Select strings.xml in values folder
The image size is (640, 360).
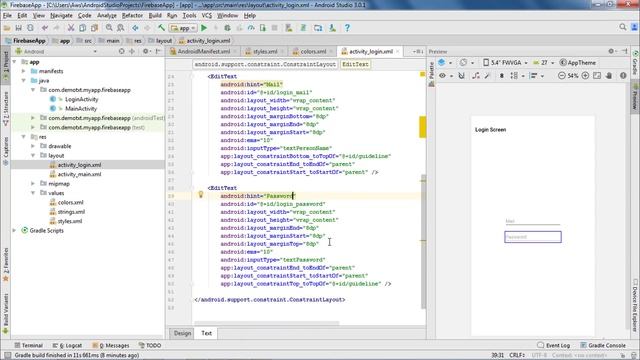[71, 212]
